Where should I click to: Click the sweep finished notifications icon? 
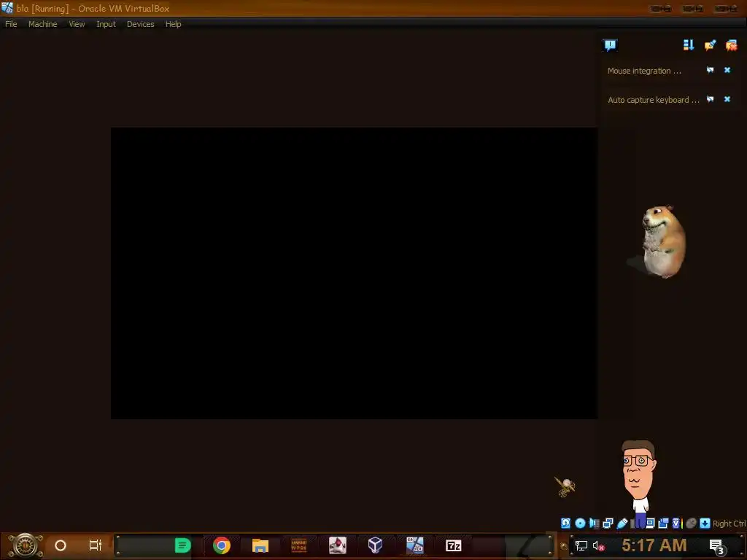coord(710,45)
